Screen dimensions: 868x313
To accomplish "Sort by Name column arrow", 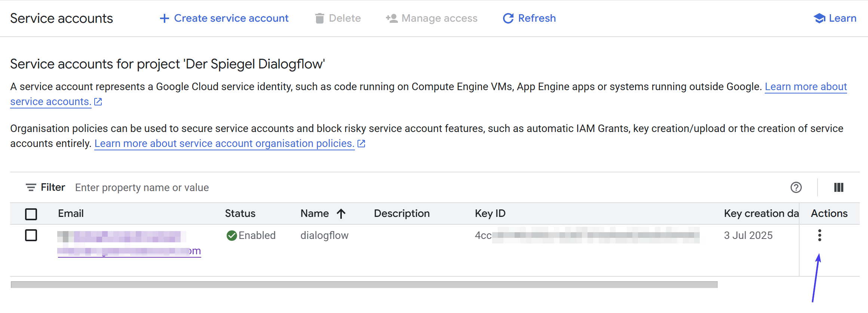I will tap(341, 214).
